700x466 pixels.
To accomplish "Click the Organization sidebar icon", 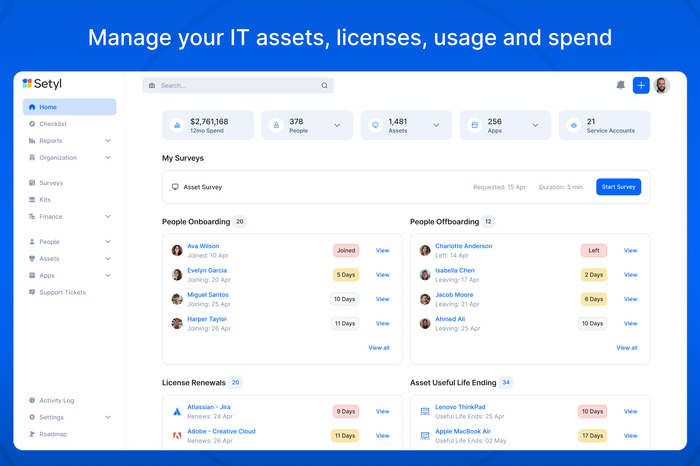I will click(x=32, y=158).
